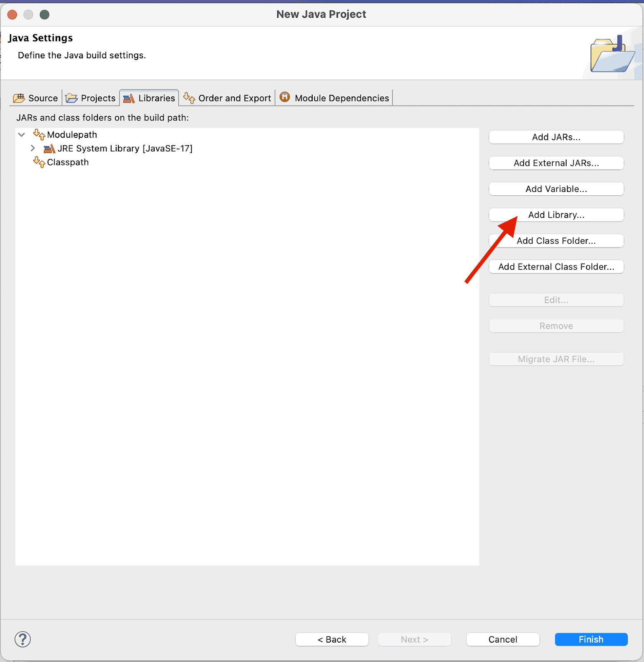Cancel the New Java Project wizard
The width and height of the screenshot is (644, 662).
tap(503, 639)
